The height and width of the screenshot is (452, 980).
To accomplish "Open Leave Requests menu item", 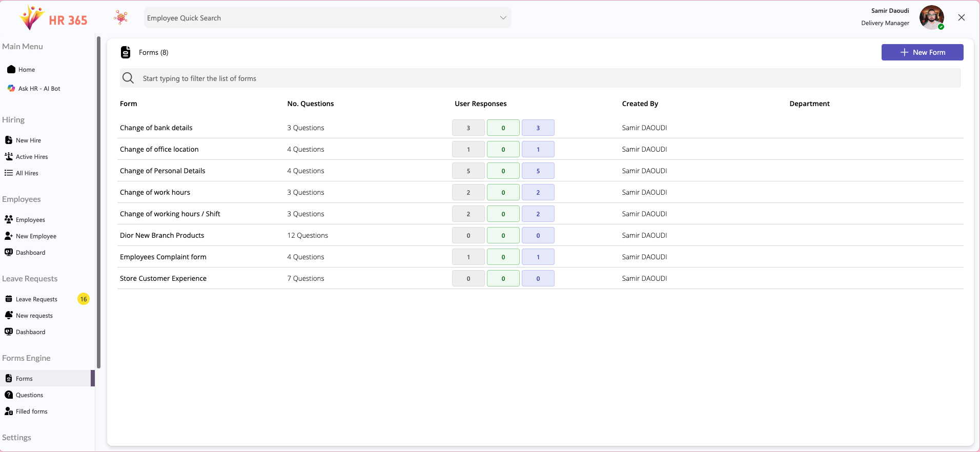I will [36, 299].
